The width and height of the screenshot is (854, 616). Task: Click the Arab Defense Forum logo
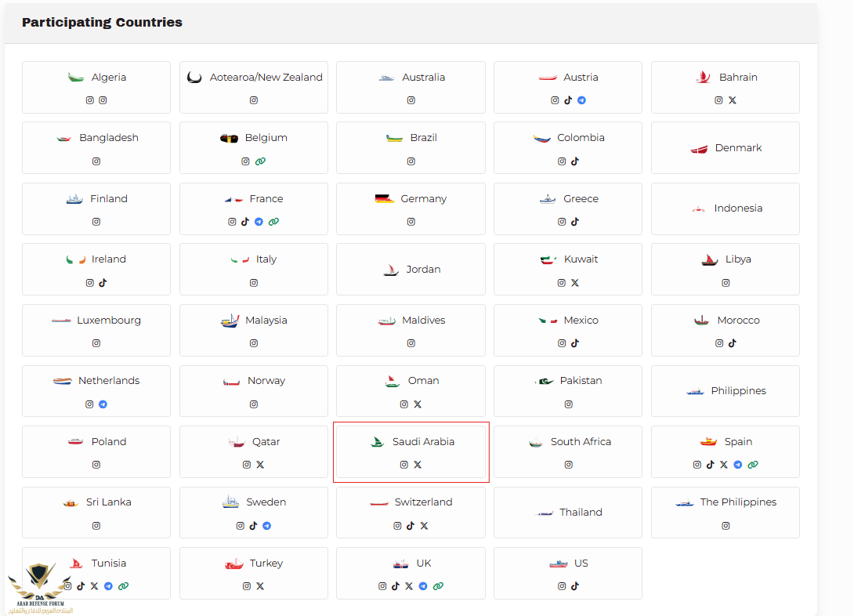pos(38,588)
